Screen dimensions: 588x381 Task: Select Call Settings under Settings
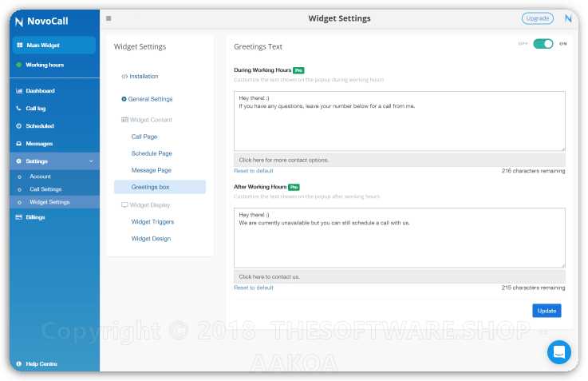click(45, 189)
